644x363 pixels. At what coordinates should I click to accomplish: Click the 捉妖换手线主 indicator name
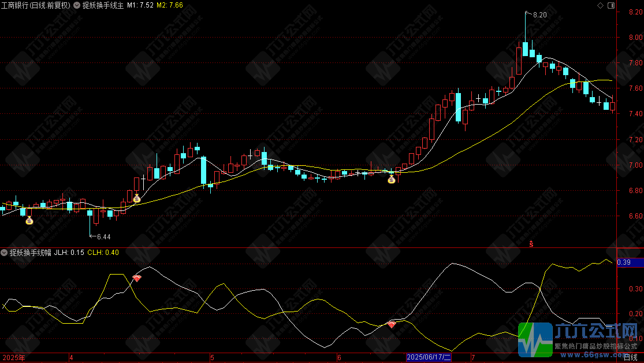click(103, 5)
